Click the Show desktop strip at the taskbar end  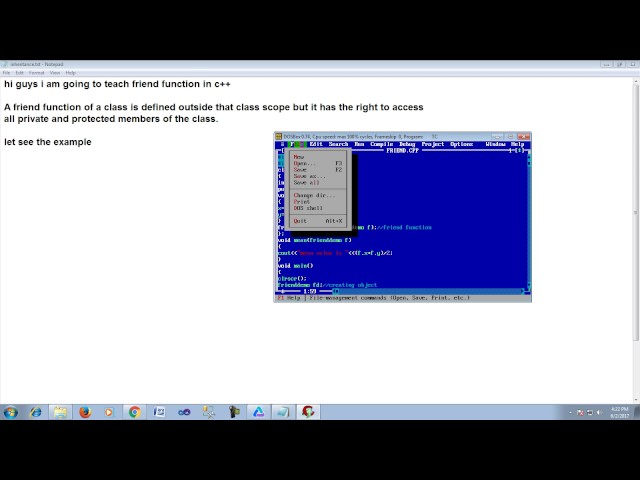(x=637, y=412)
